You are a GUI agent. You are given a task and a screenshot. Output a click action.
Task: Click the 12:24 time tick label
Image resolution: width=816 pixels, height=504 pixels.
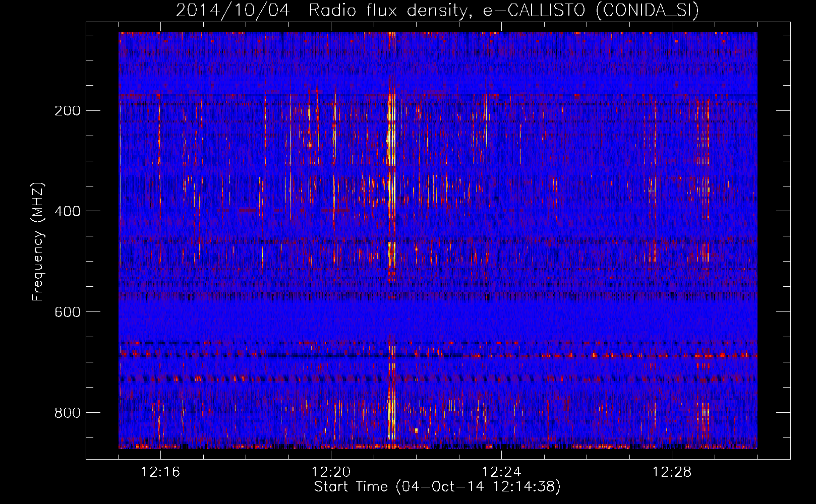[x=501, y=472]
